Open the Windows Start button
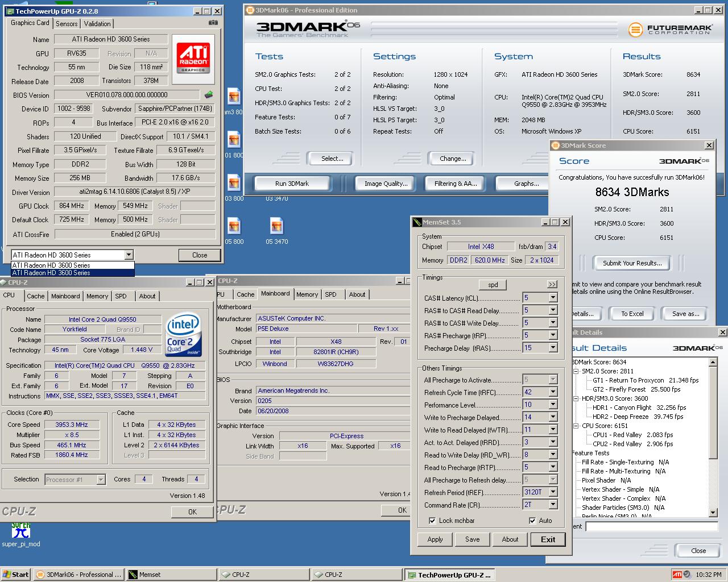 (x=15, y=575)
